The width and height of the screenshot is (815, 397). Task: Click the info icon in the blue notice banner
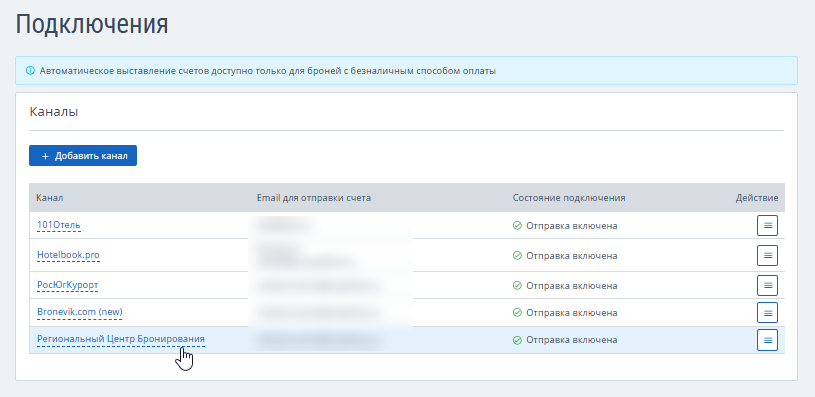click(30, 71)
